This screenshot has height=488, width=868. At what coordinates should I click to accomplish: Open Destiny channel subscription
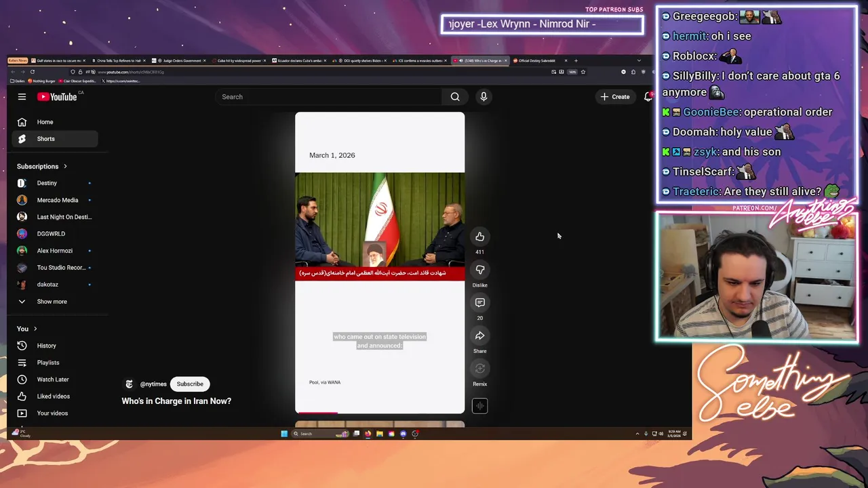pos(55,183)
